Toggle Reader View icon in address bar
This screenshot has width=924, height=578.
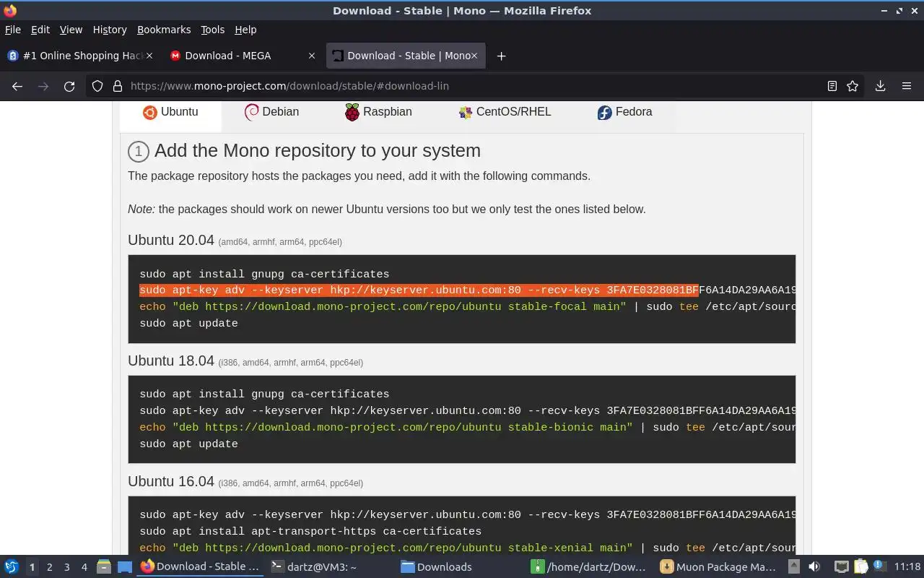832,86
